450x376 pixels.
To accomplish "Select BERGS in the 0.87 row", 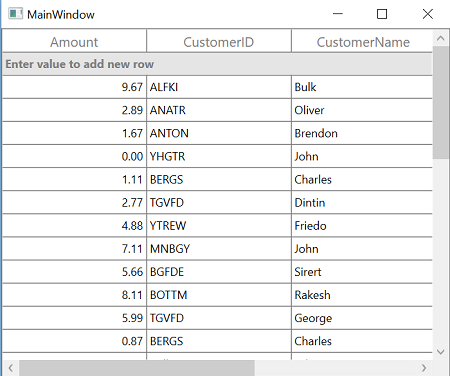I will [x=219, y=341].
